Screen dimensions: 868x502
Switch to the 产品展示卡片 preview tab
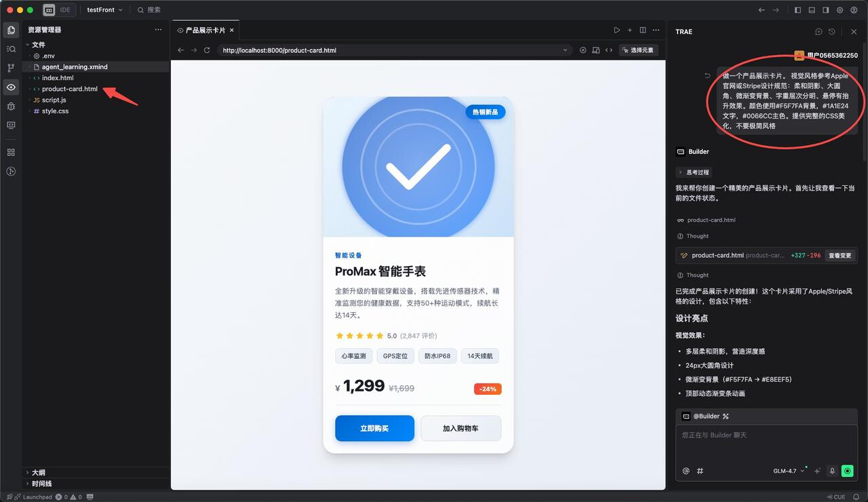point(205,31)
